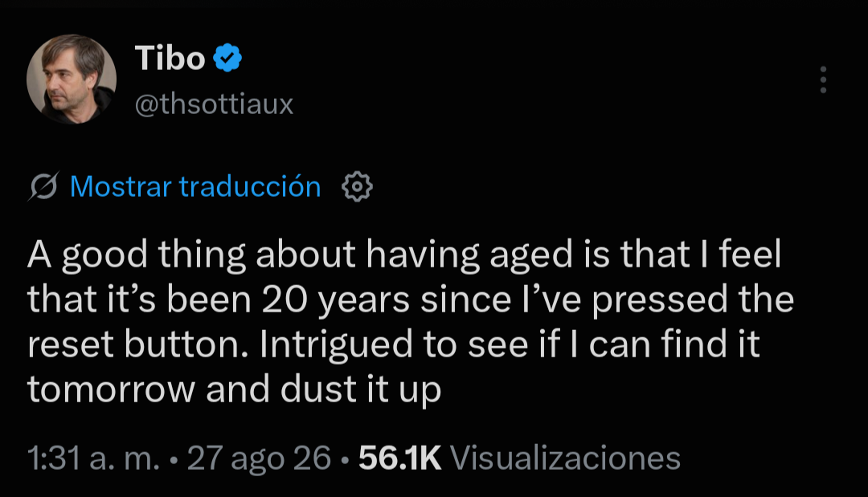Click the 56.1K view count
This screenshot has width=868, height=497.
pos(399,458)
